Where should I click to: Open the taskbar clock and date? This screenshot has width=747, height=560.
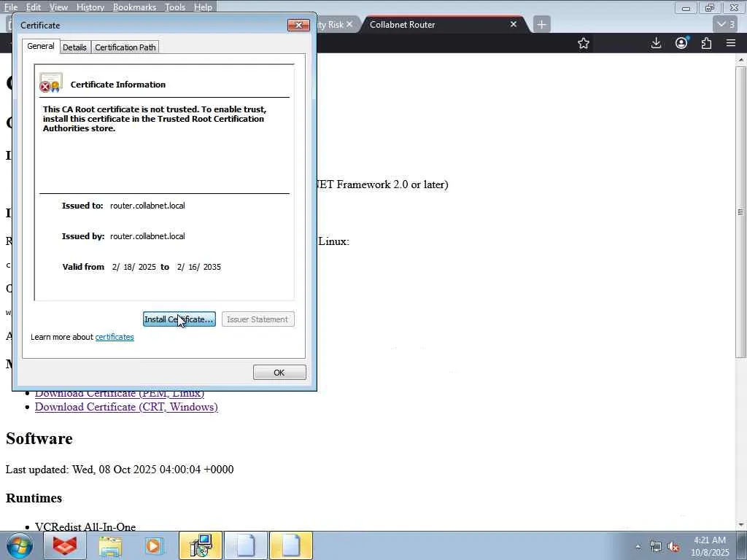710,546
